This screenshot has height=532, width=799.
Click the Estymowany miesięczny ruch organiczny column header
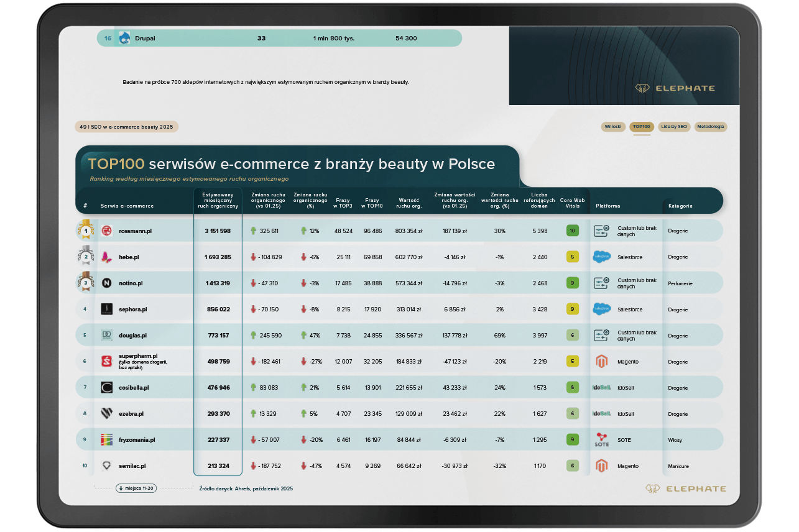coord(218,200)
